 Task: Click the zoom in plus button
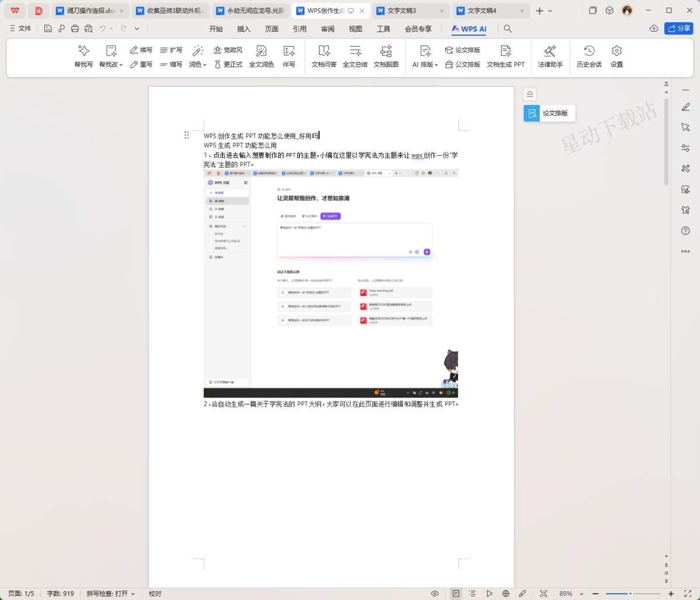[671, 594]
